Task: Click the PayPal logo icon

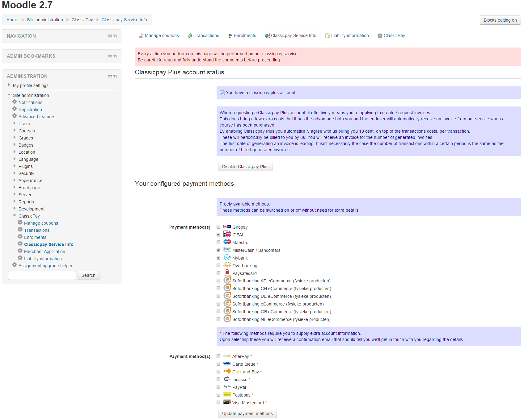Action: tap(227, 387)
